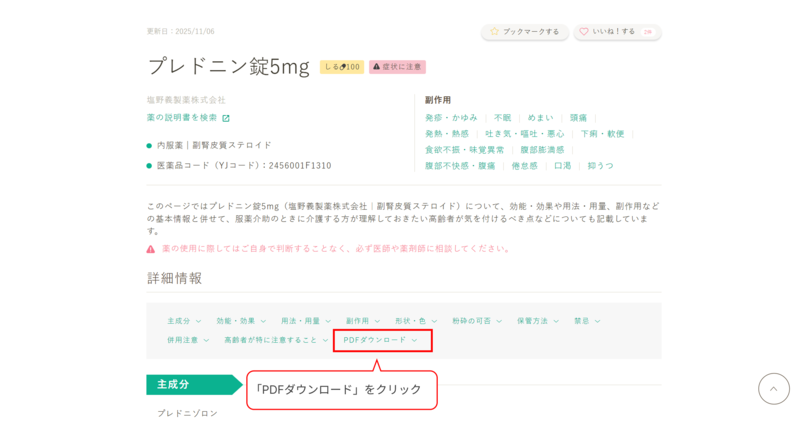800x441 pixels.
Task: Click the 更新日：2025/11/06 date text
Action: click(x=181, y=32)
